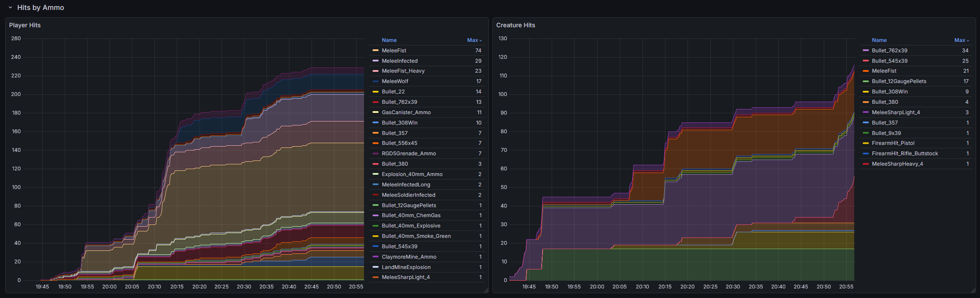The image size is (980, 298).
Task: Toggle Bullet_12GaugePellets in Creature Hits legend
Action: coord(899,81)
